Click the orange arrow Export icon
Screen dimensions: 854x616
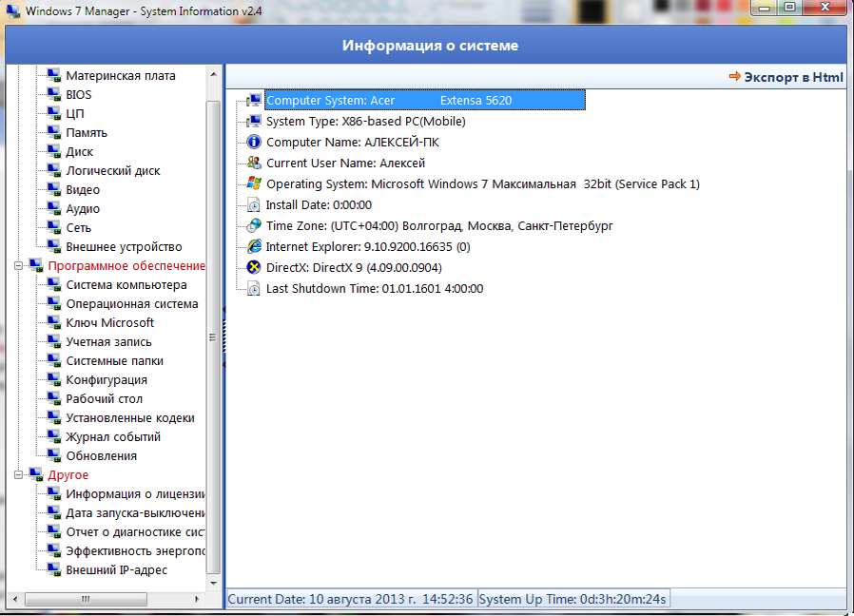tap(735, 76)
